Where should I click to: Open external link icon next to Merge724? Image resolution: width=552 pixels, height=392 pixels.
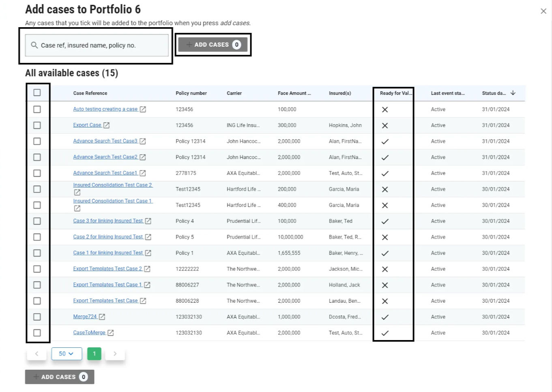[x=102, y=317]
